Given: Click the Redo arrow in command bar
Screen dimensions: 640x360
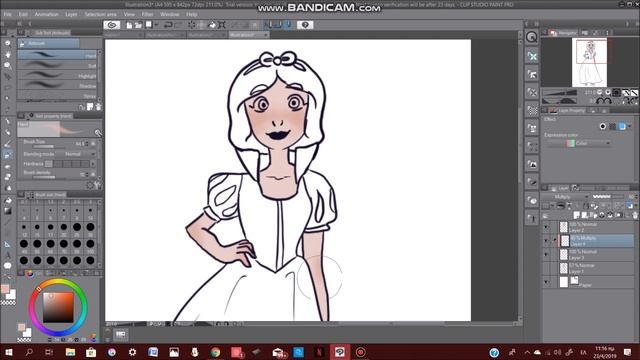Looking at the screenshot, I should pos(178,25).
